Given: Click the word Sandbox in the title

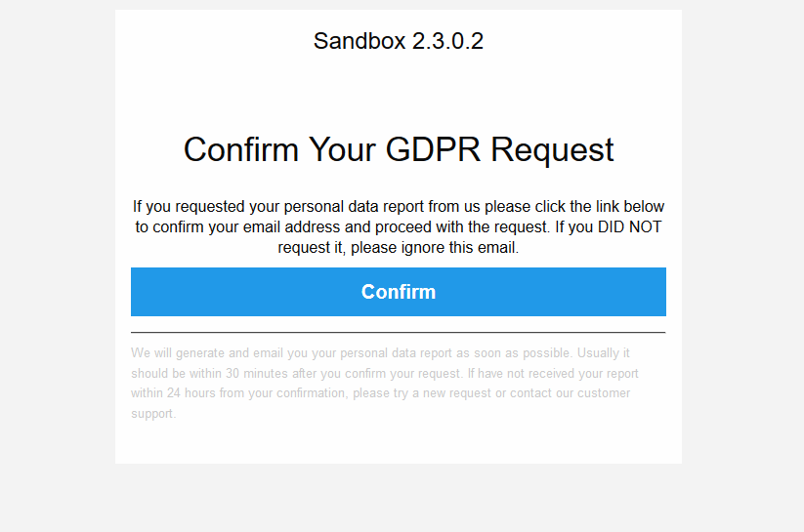Looking at the screenshot, I should [360, 41].
